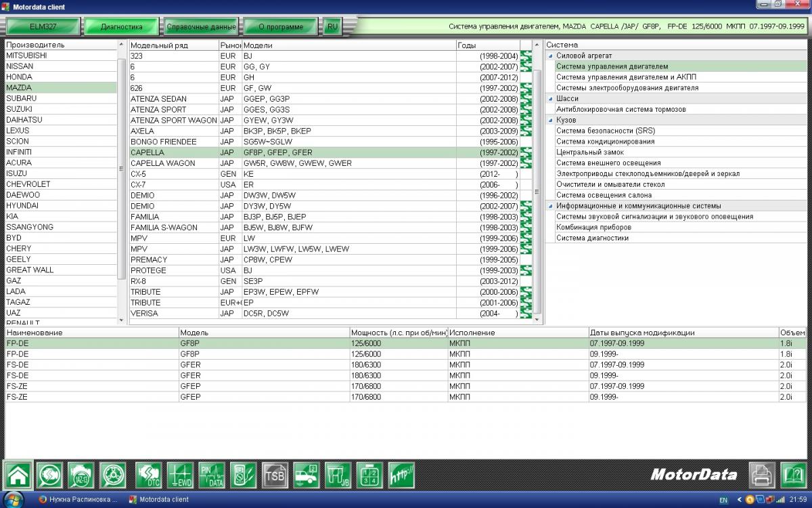Viewport: 812px width, 508px height.
Task: Click the Firefox icon in the taskbar
Action: (42, 500)
